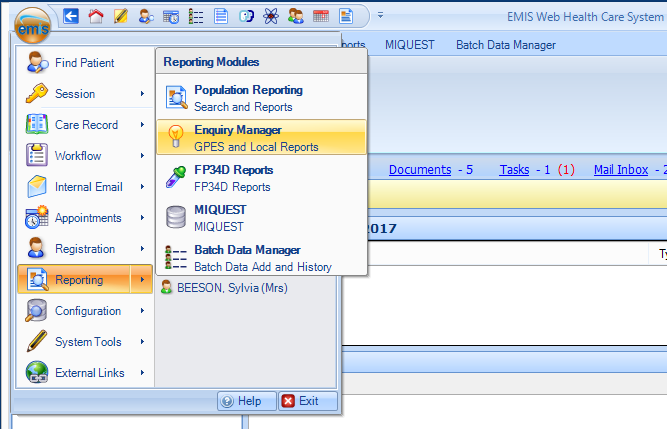Click the pencil notepad toolbar icon
667x429 pixels.
(x=120, y=16)
